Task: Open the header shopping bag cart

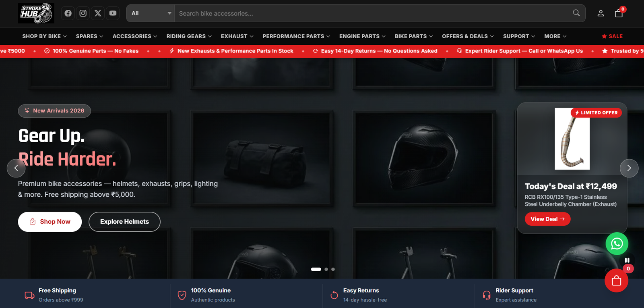Action: coord(619,13)
